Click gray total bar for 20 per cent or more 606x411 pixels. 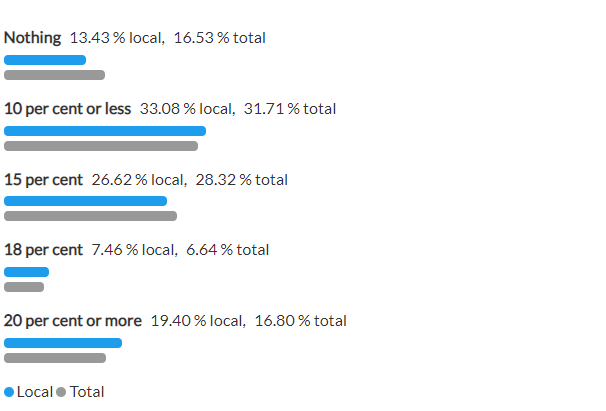click(55, 358)
